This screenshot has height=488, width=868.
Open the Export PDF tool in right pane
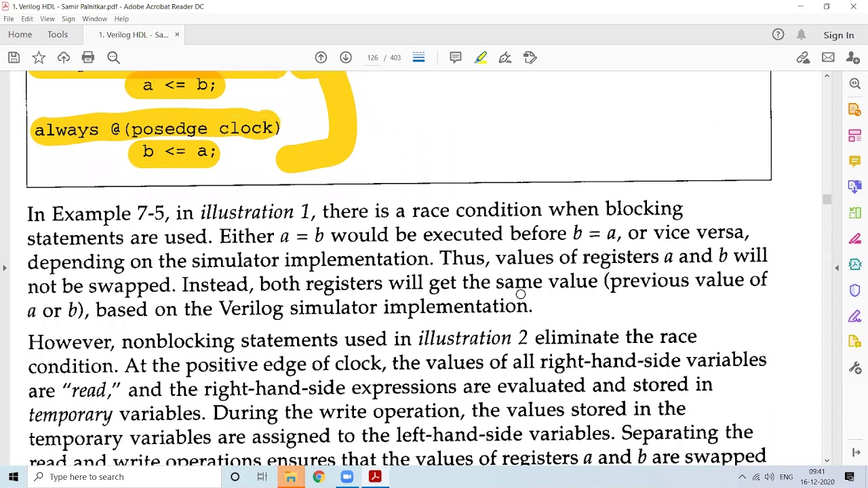click(x=855, y=109)
